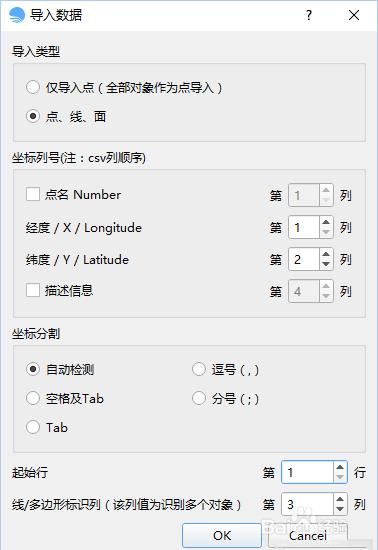Increase the line/polygon identifier column value
The height and width of the screenshot is (550, 378).
pyautogui.click(x=340, y=499)
